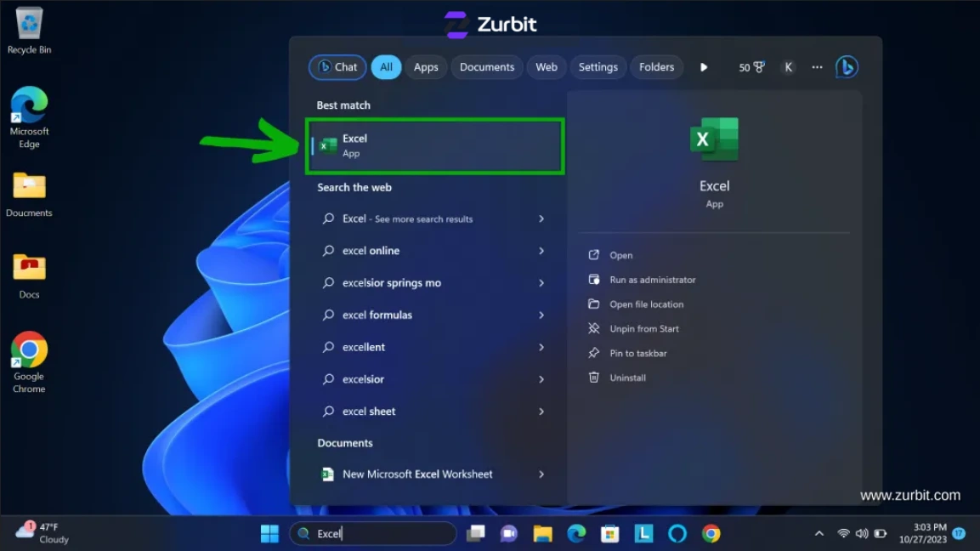Image resolution: width=980 pixels, height=551 pixels.
Task: Expand the 'excel formulas' suggestion arrow
Action: tap(541, 315)
